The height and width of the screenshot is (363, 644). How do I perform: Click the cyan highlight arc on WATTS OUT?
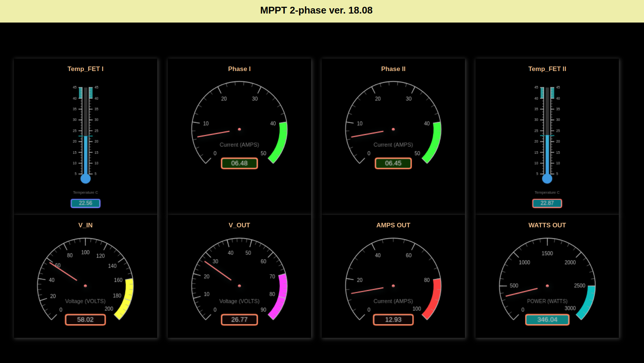(589, 302)
